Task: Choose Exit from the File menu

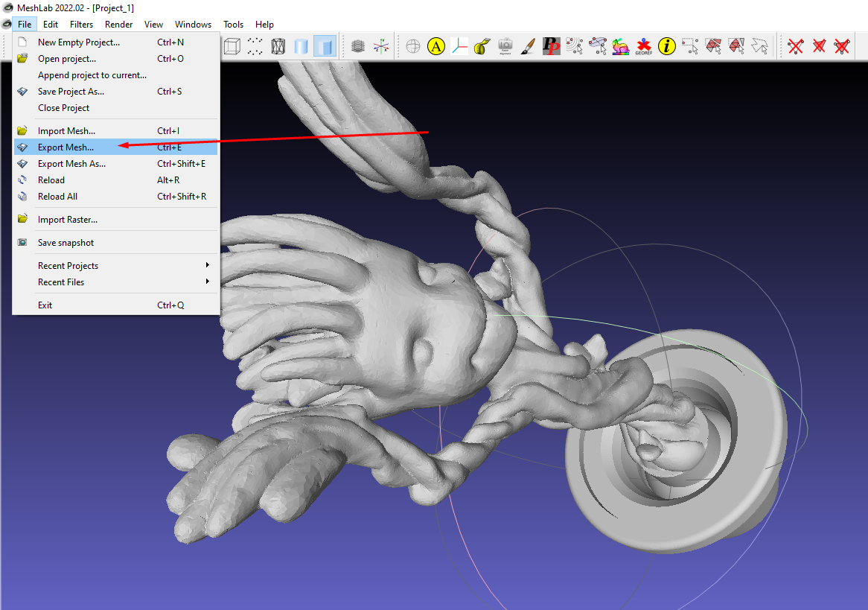Action: point(115,305)
